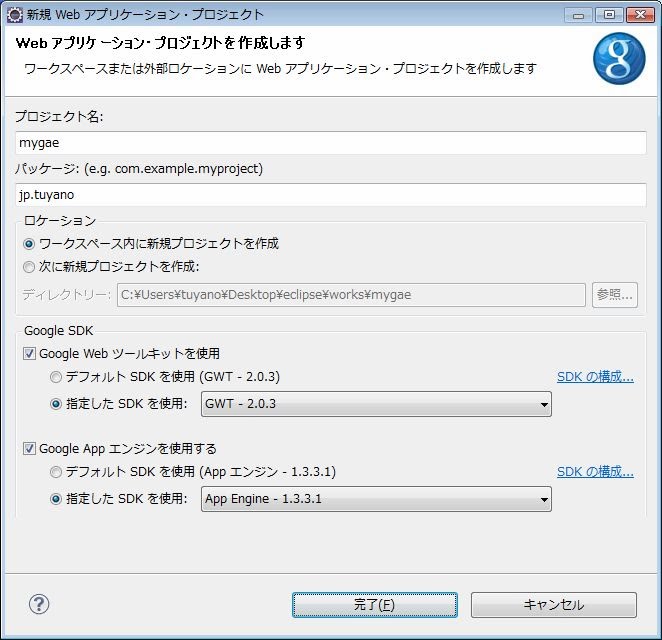
Task: Choose デフォルト SDK を使用 (App エンジン)
Action: click(x=56, y=472)
